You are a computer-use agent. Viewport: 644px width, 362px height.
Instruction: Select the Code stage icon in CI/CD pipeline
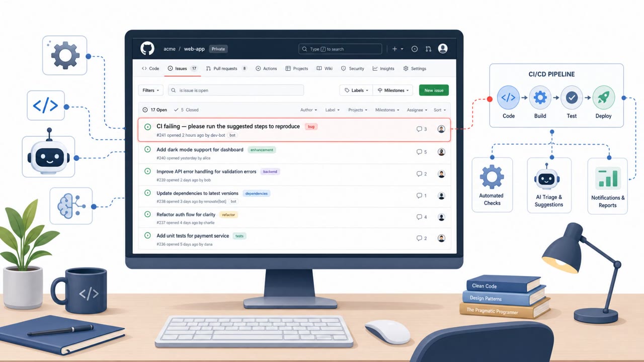point(509,98)
